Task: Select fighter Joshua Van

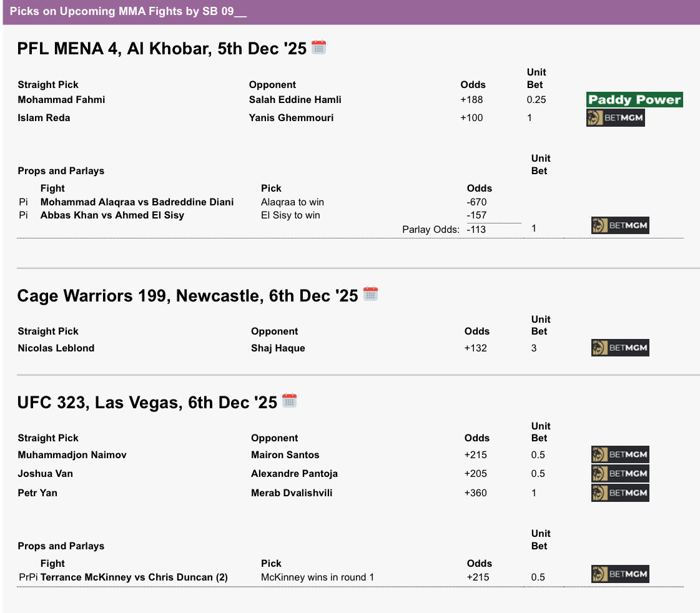Action: coord(45,473)
